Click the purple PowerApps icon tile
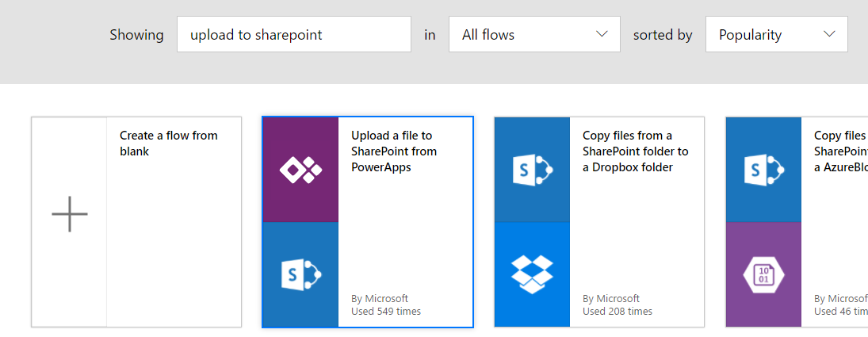The height and width of the screenshot is (337, 868). 300,170
